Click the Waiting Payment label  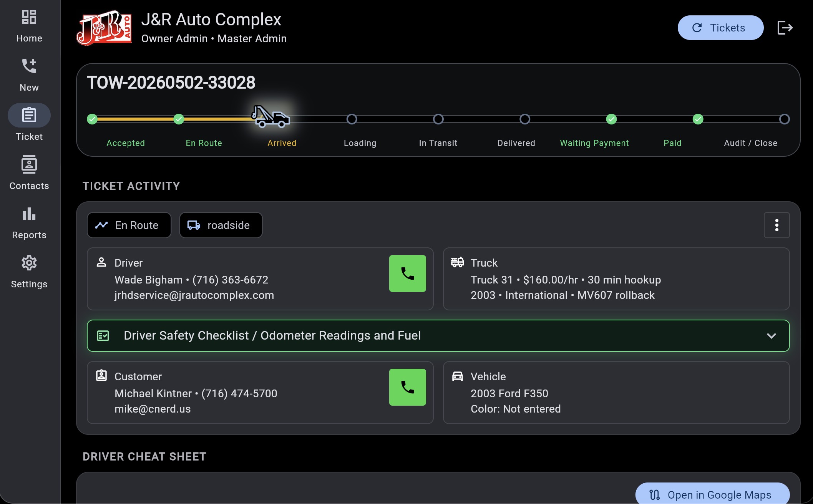(594, 143)
